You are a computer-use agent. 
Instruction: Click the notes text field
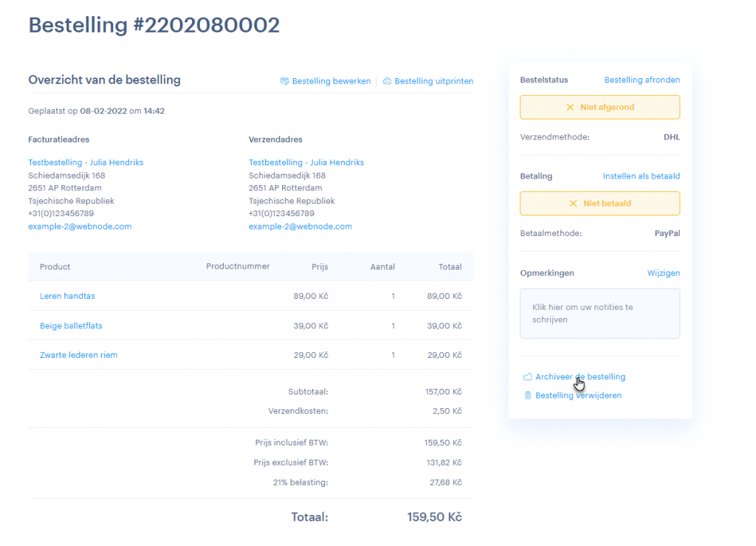599,314
